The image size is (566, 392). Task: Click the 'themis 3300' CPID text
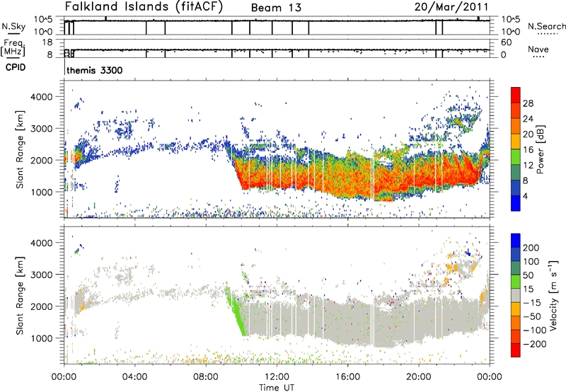[x=95, y=70]
